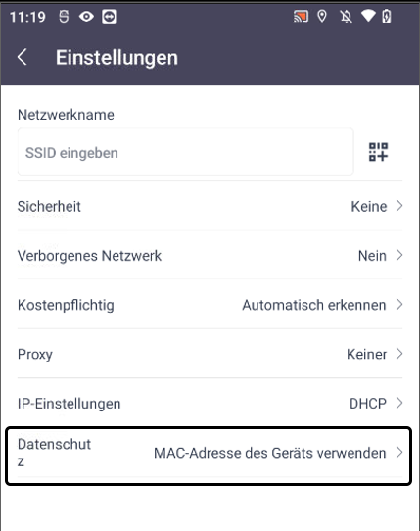
Task: Open the QR code scanner icon
Action: (378, 152)
